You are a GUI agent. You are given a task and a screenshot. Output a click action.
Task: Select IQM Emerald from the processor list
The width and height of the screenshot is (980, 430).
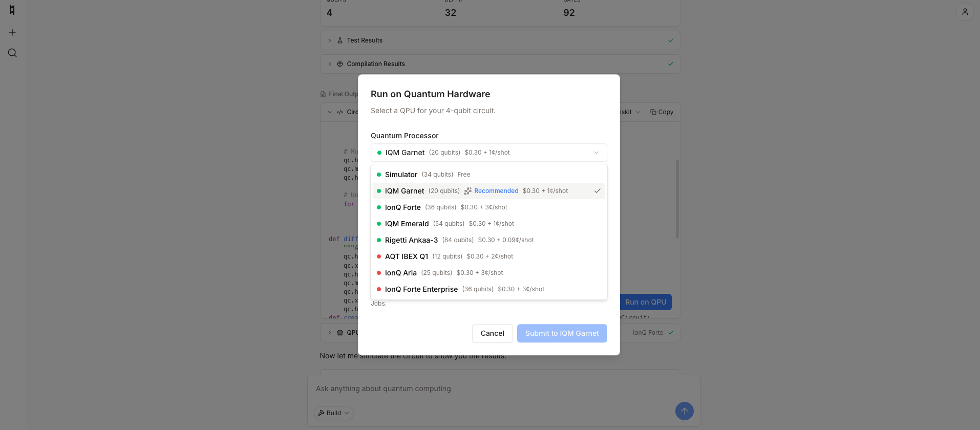[488, 224]
